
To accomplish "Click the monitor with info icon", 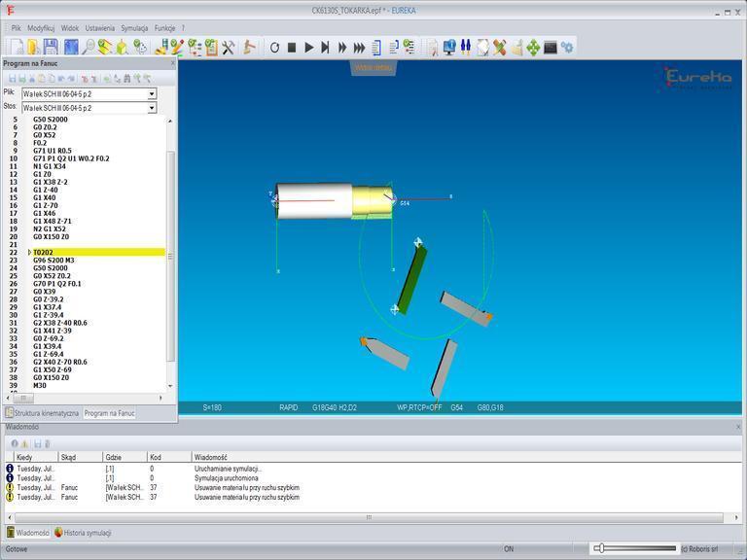I will pyautogui.click(x=448, y=47).
